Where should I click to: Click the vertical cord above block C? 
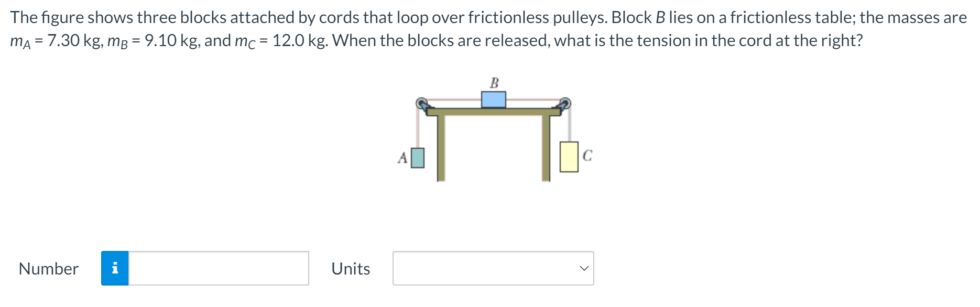(570, 126)
